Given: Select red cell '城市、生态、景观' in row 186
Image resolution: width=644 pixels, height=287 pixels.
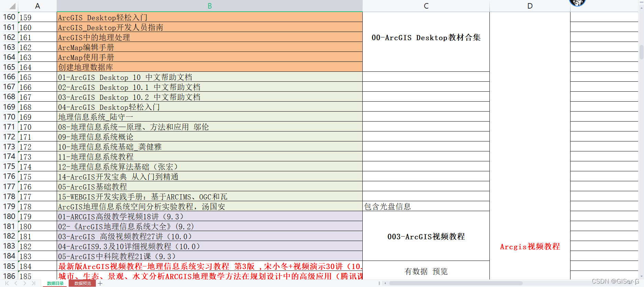Looking at the screenshot, I should [210, 276].
